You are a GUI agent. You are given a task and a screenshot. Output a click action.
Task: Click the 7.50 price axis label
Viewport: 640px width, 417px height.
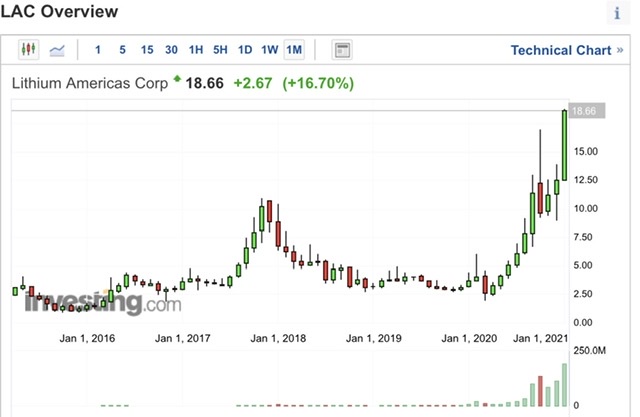point(583,237)
